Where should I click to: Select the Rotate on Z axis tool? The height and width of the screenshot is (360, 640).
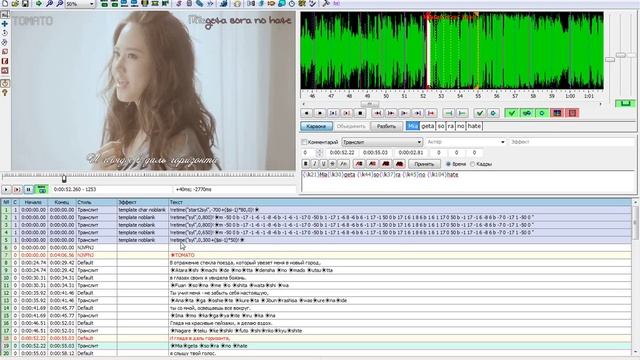(x=4, y=33)
